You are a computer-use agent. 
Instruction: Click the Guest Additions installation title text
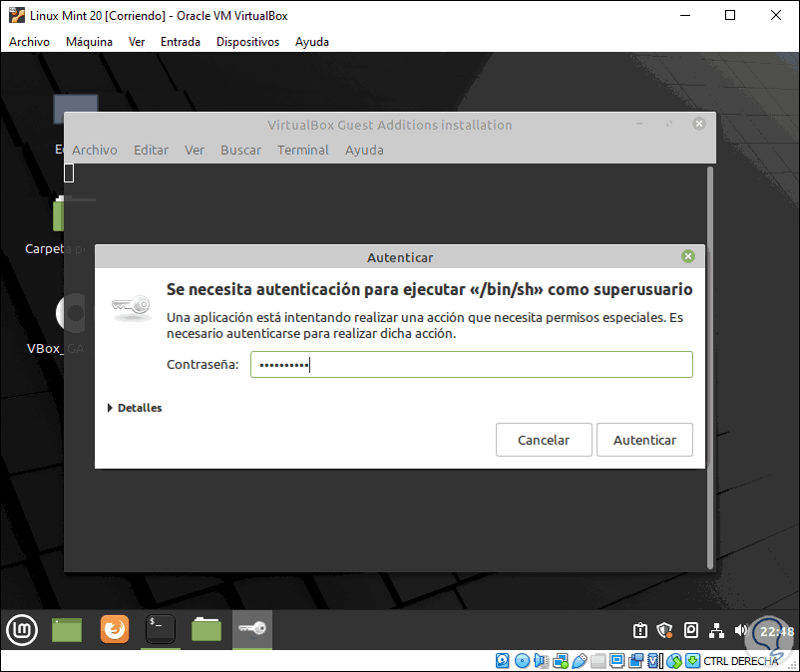390,125
